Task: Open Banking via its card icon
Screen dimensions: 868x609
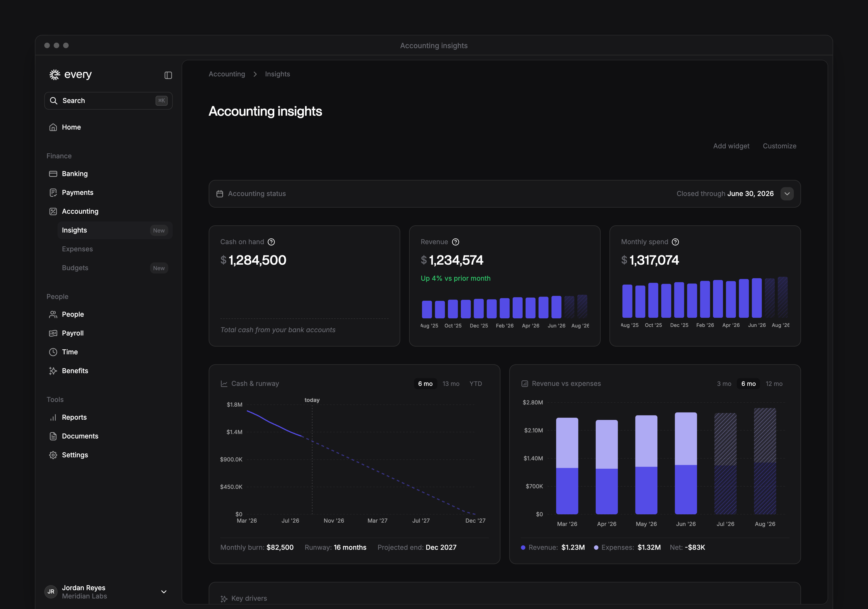Action: point(53,174)
